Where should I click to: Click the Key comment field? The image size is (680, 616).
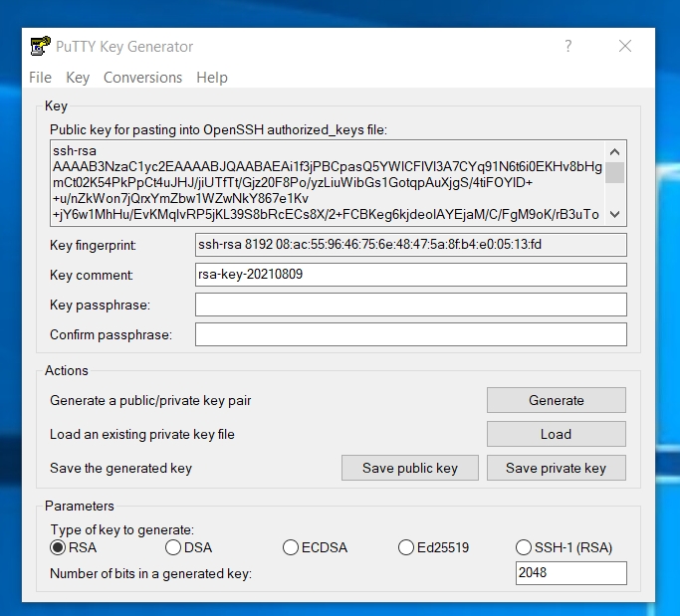coord(411,275)
